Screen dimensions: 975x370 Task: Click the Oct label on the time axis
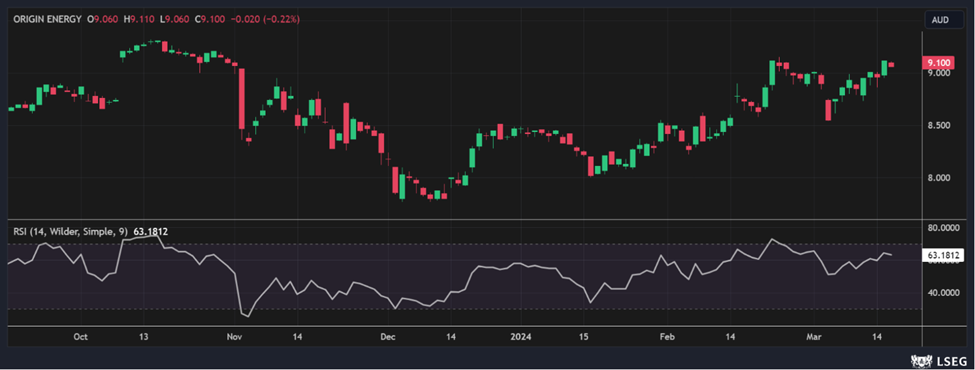tap(80, 337)
